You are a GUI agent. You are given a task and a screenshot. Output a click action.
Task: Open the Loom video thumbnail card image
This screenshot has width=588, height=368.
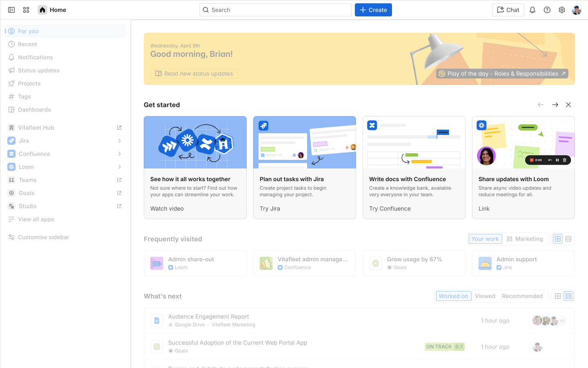click(x=523, y=142)
